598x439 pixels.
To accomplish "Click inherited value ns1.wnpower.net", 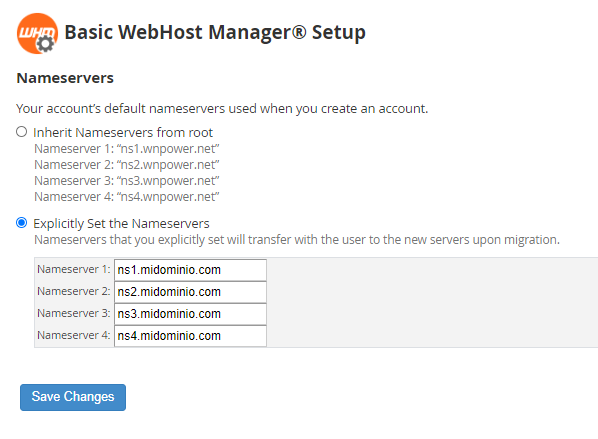I will click(x=168, y=149).
